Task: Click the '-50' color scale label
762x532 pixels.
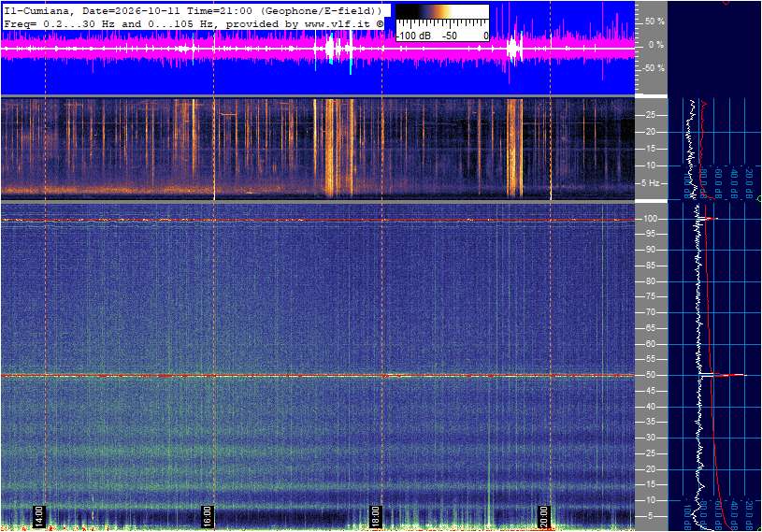Action: tap(449, 36)
